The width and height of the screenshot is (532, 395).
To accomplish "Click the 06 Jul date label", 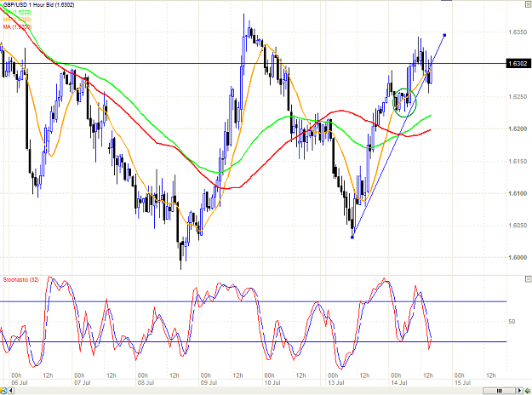I will pyautogui.click(x=20, y=383).
